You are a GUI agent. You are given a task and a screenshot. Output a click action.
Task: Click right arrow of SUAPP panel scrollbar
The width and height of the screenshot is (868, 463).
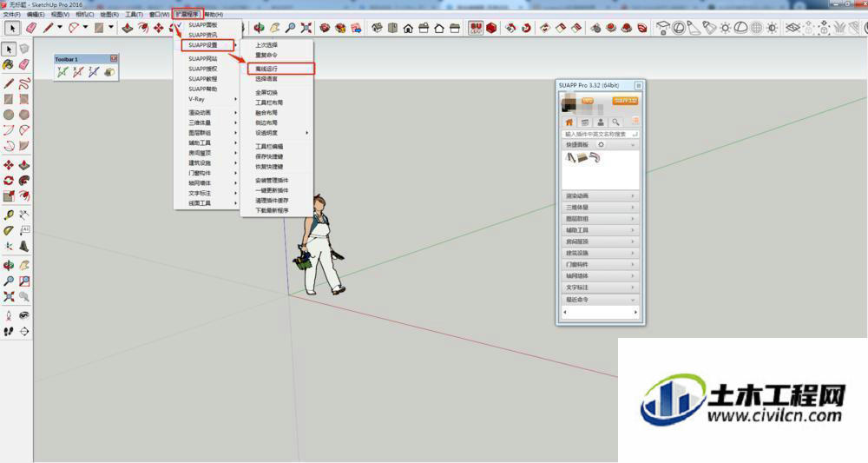coord(635,313)
